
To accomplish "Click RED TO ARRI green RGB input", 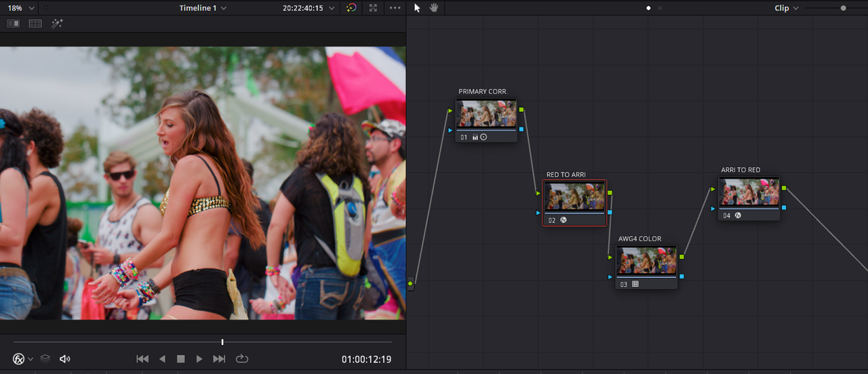I will point(538,193).
